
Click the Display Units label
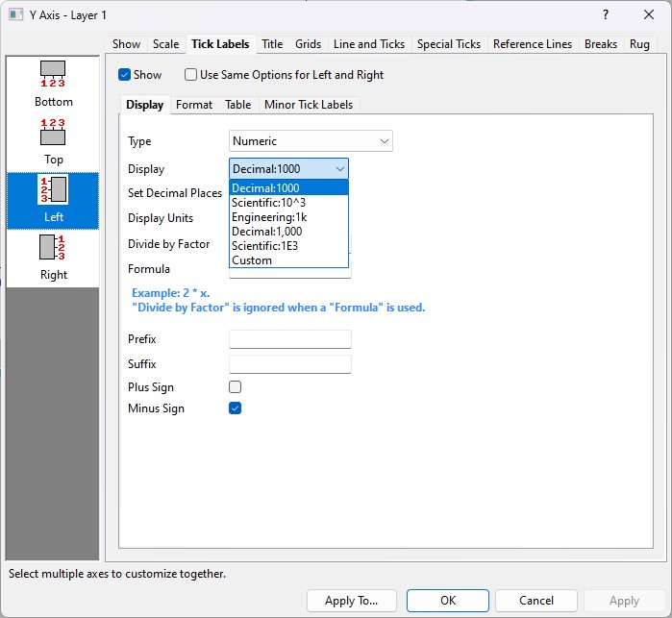click(161, 218)
